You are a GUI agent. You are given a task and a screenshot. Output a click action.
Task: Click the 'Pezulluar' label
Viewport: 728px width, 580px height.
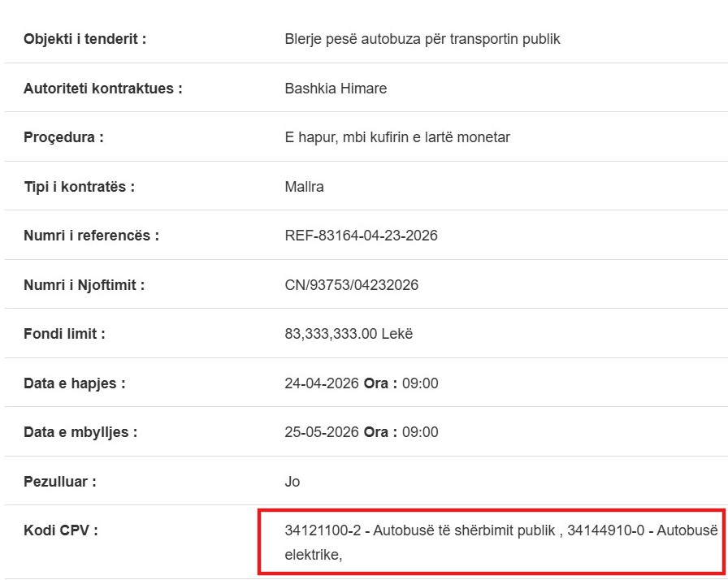60,482
